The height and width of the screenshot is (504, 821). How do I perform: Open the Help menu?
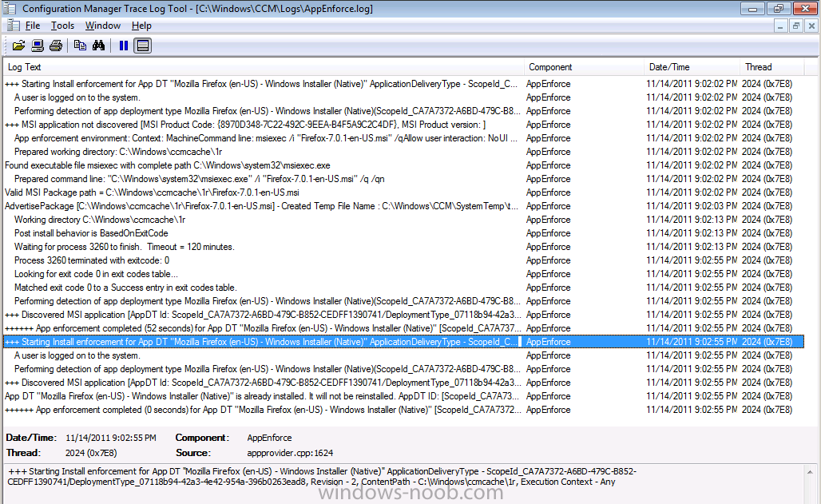click(141, 25)
